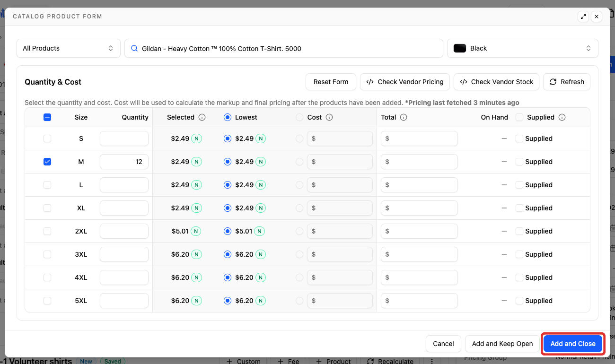Click the Check Vendor Stock button

(497, 82)
